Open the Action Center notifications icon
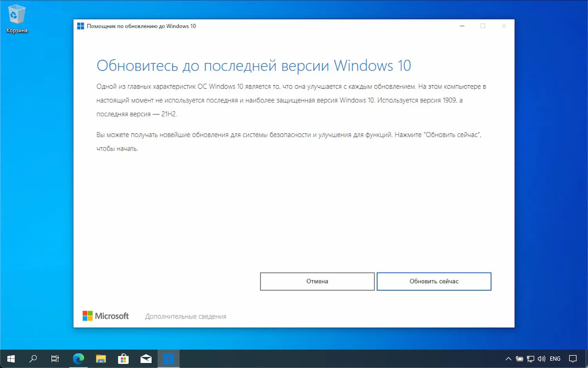Viewport: 588px width, 368px height. click(x=573, y=358)
